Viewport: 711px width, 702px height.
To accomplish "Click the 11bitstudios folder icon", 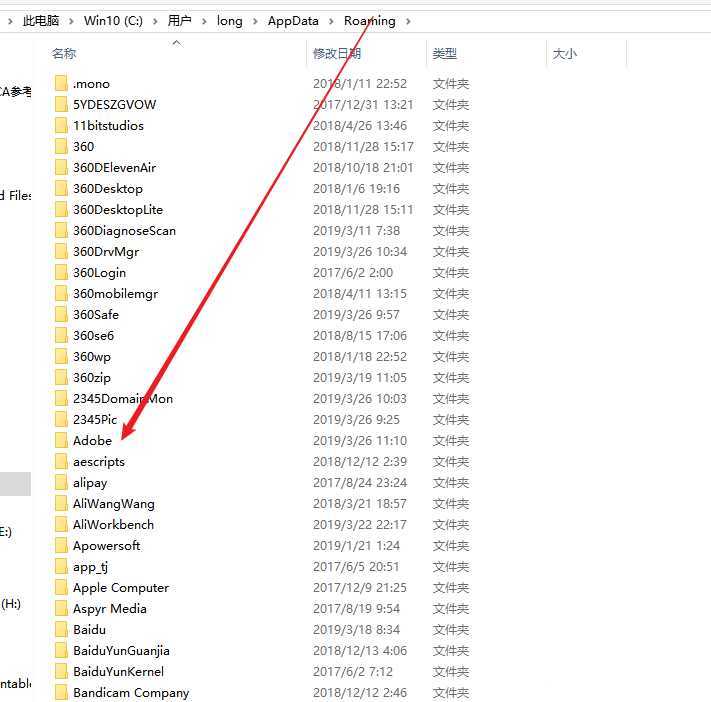I will [x=60, y=125].
